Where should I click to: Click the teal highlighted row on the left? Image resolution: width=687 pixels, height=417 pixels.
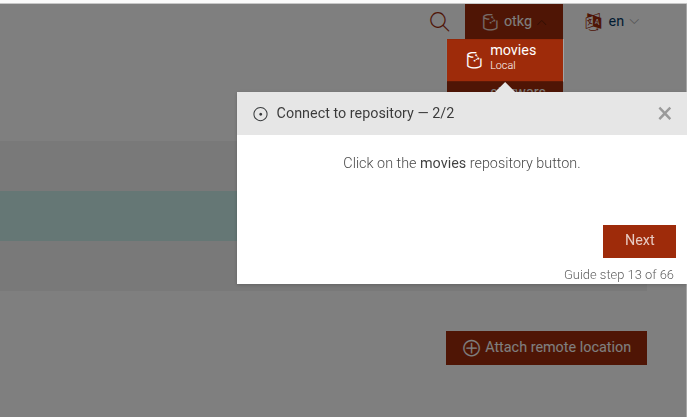pyautogui.click(x=118, y=216)
